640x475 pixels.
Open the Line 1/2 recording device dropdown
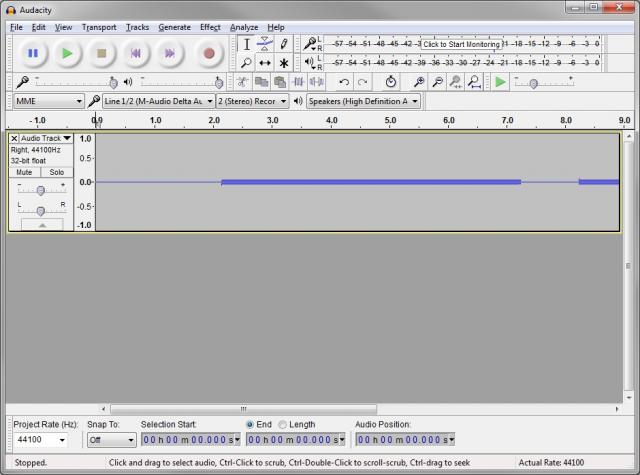click(158, 101)
